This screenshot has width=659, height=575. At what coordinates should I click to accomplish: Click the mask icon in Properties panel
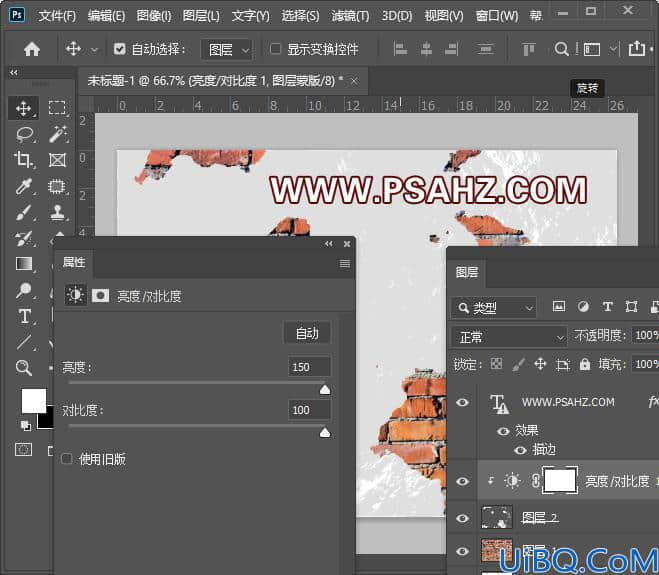coord(100,295)
